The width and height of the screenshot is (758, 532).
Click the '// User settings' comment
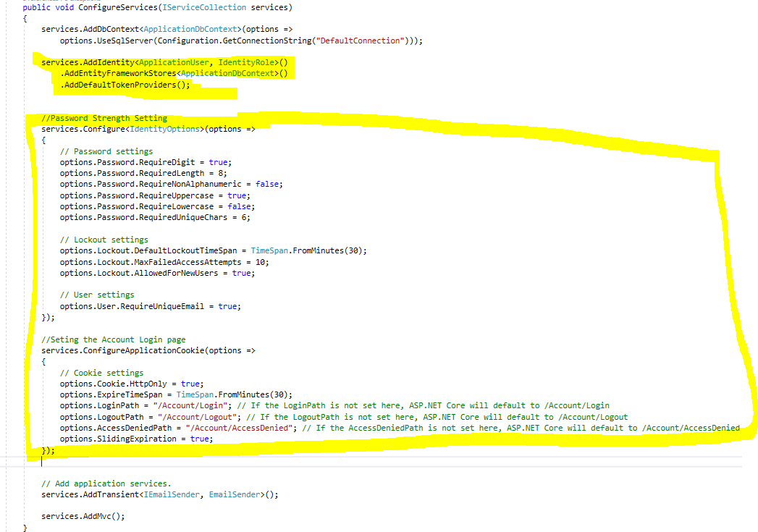tap(97, 295)
